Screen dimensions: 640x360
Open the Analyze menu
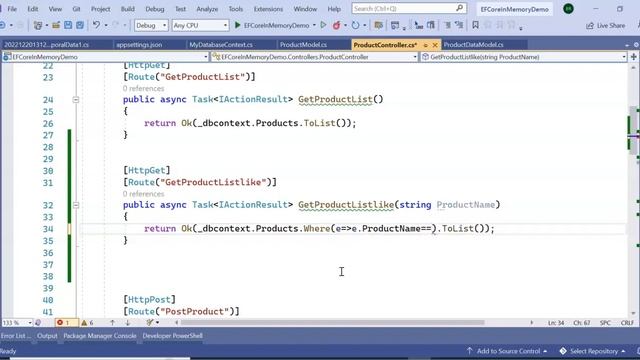[207, 9]
